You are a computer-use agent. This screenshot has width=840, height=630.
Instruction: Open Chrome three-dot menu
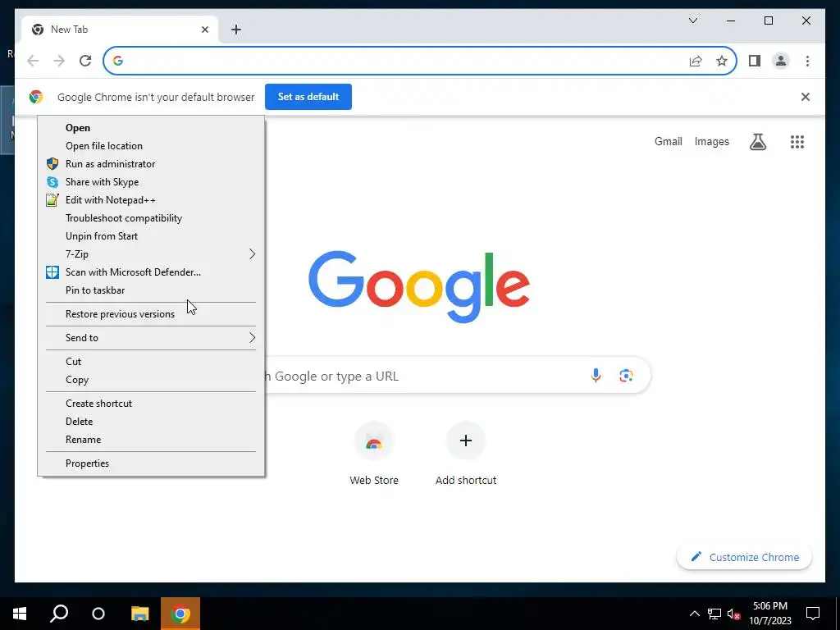[807, 61]
